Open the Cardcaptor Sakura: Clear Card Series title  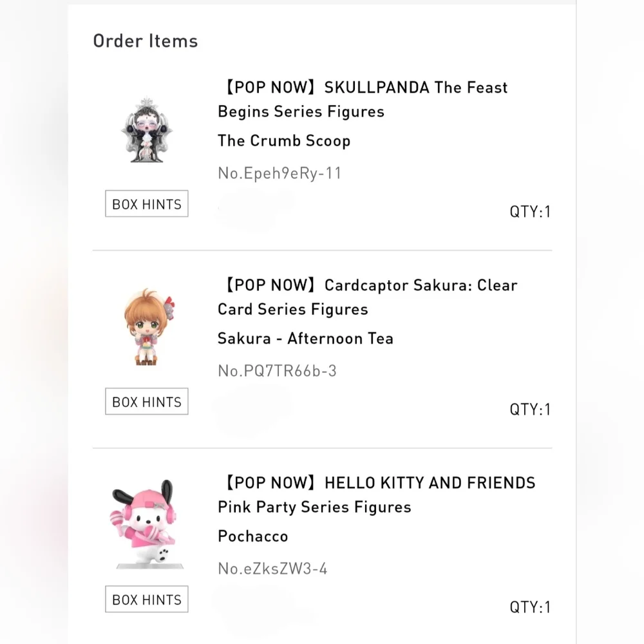tap(367, 297)
